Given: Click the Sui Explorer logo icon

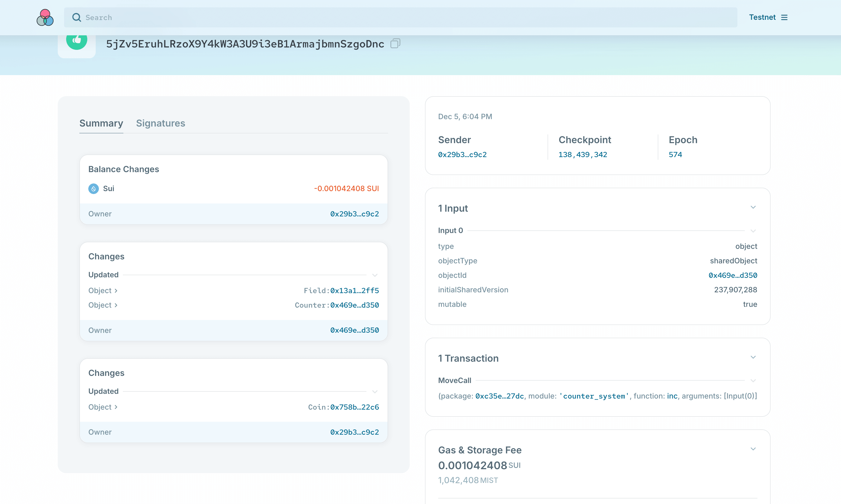Looking at the screenshot, I should (45, 17).
